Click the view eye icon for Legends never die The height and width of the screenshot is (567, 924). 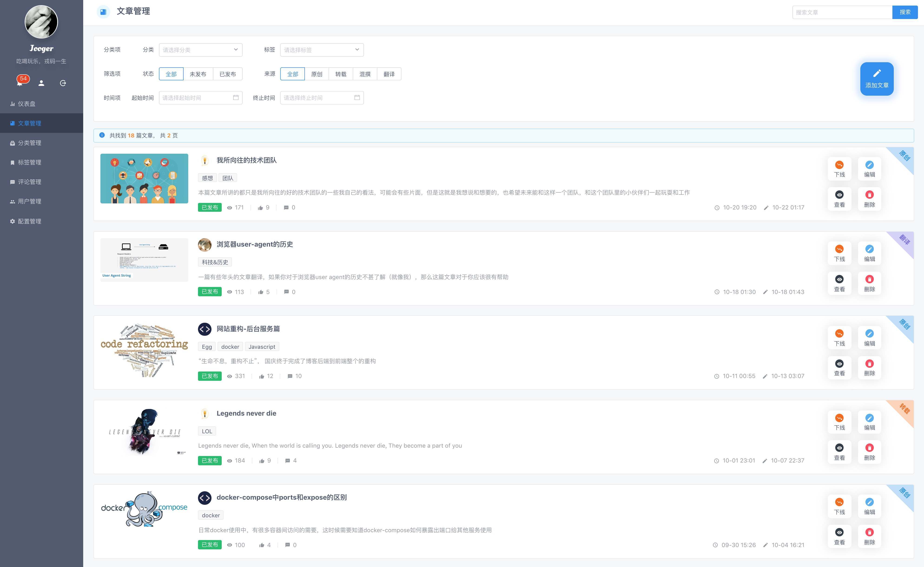[x=839, y=448]
